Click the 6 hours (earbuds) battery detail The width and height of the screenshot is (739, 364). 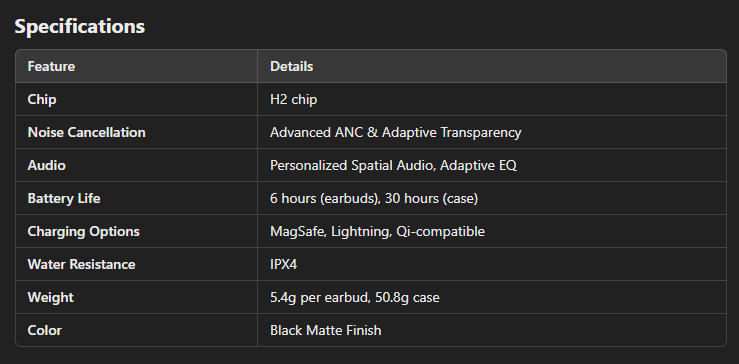[x=325, y=199]
